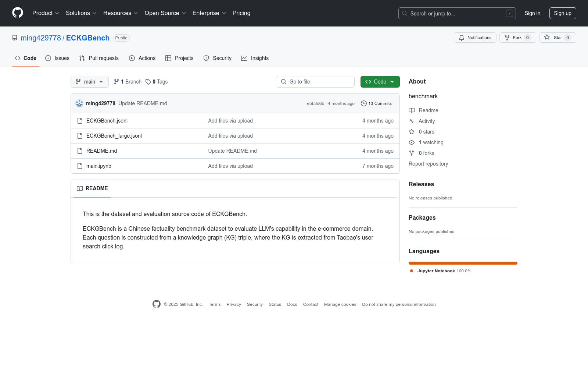Open the green Code dropdown button
This screenshot has height=368, width=588.
(380, 82)
